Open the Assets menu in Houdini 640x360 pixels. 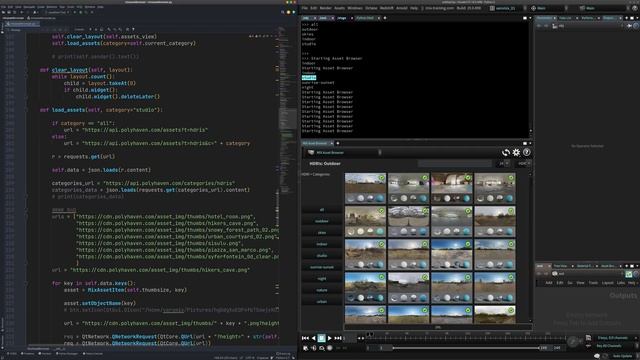click(x=340, y=8)
